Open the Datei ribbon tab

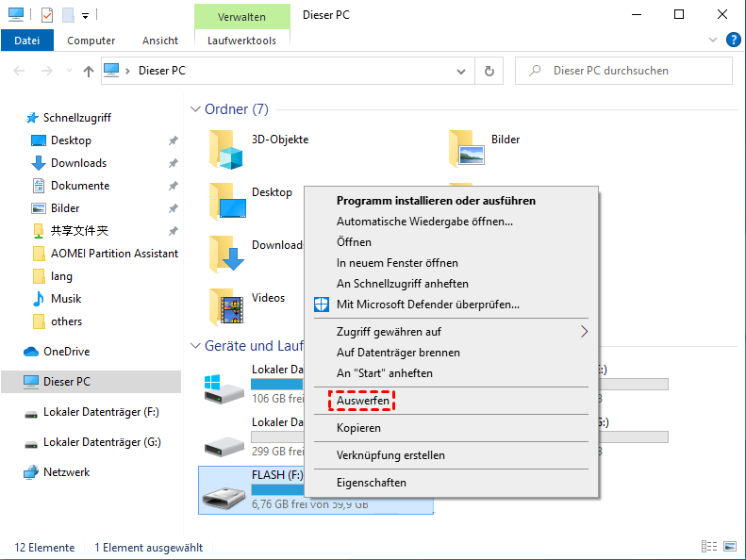tap(27, 41)
